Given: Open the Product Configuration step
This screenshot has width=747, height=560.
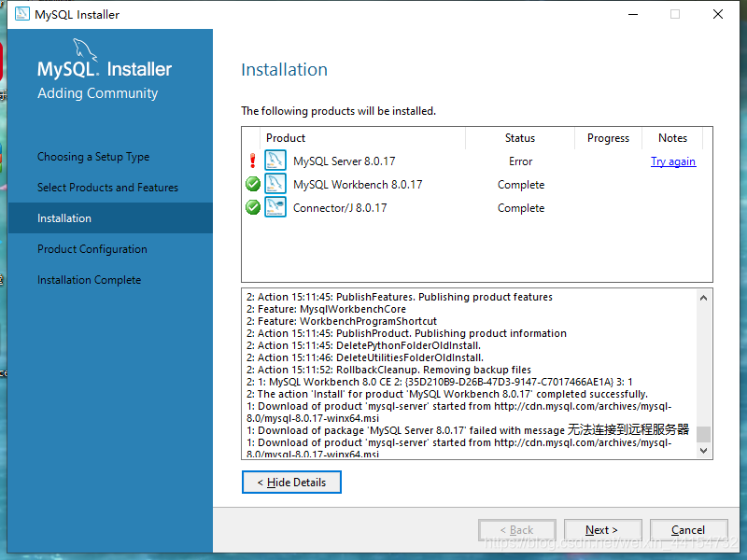Looking at the screenshot, I should coord(92,249).
